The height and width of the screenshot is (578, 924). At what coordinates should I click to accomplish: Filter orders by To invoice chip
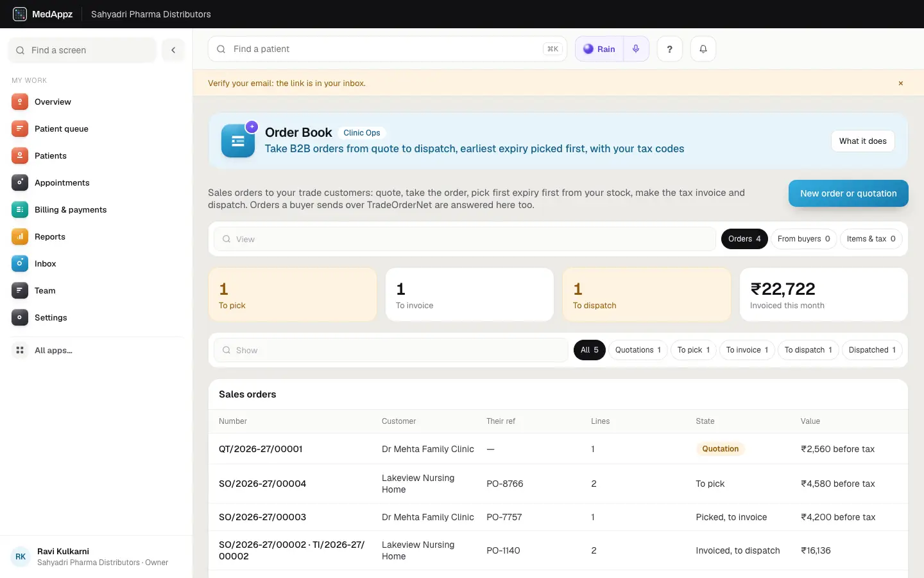pos(748,350)
